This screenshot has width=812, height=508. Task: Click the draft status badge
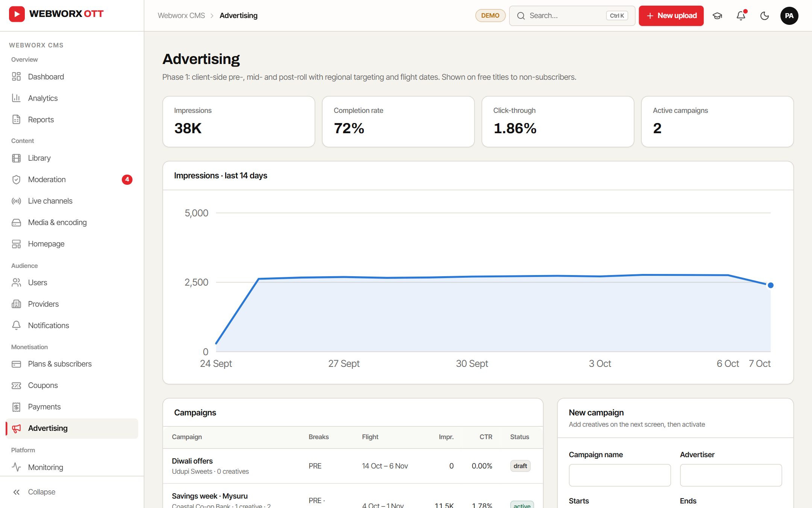pos(520,466)
